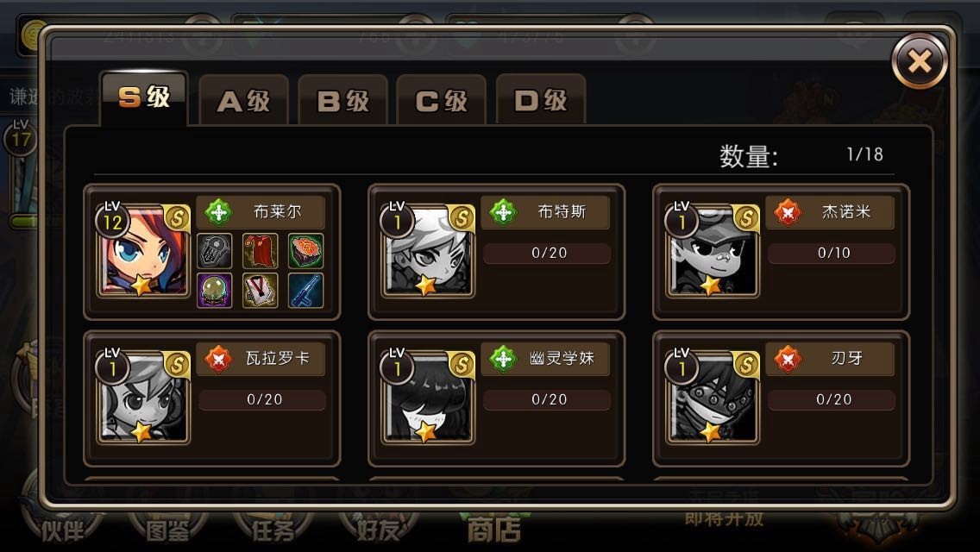Select Blair's white medal ribbon item

[260, 290]
